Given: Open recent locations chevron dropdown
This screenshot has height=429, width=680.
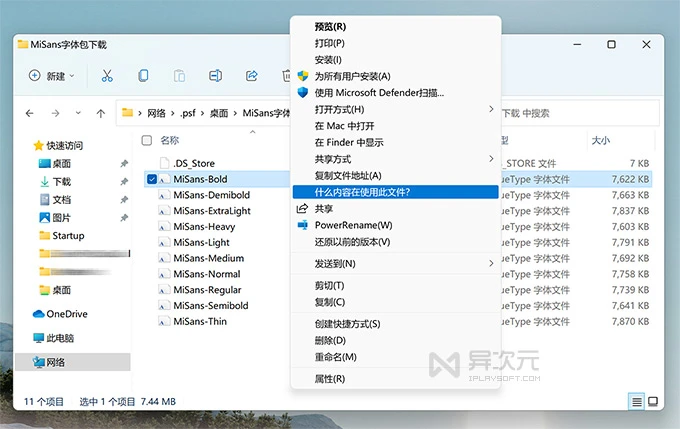Looking at the screenshot, I should click(78, 113).
